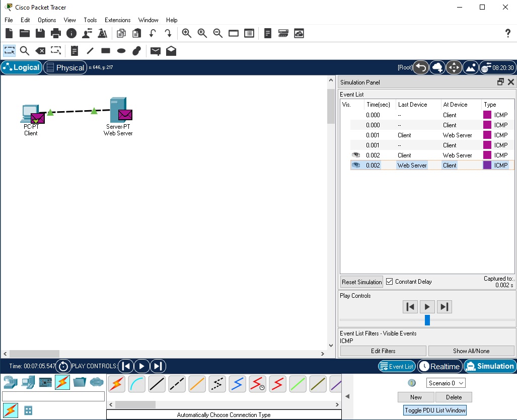Image resolution: width=517 pixels, height=420 pixels.
Task: Navigate back to previous level
Action: (421, 67)
